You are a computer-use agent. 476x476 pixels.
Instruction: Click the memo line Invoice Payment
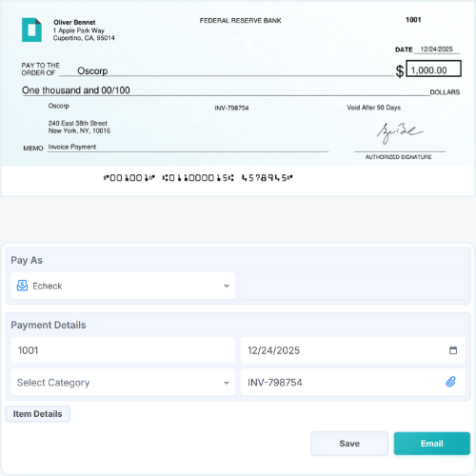coord(72,147)
